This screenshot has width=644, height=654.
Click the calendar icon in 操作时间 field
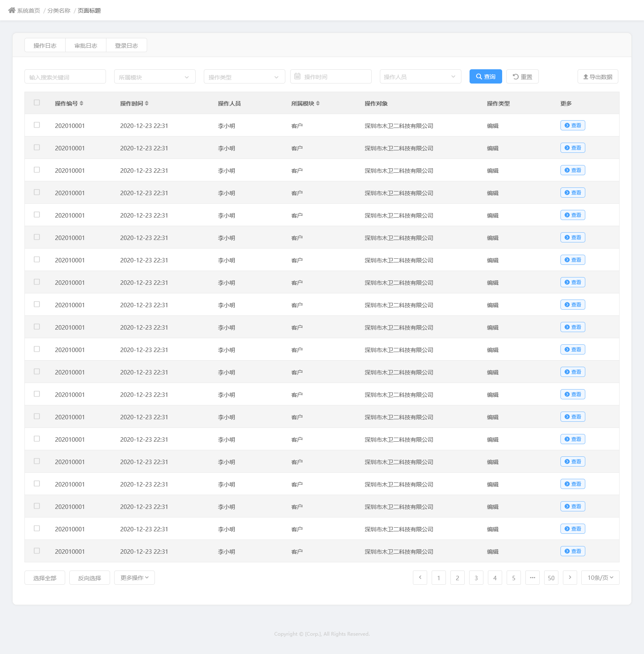coord(298,76)
